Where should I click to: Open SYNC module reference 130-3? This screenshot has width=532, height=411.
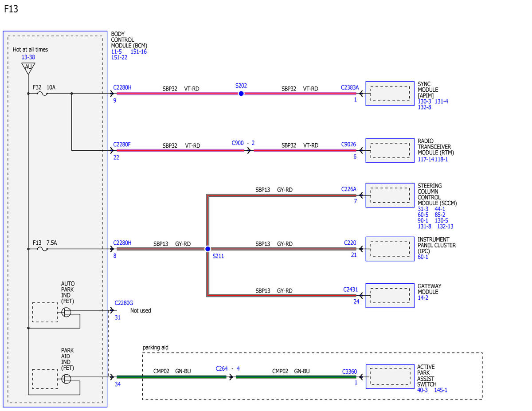[x=425, y=102]
